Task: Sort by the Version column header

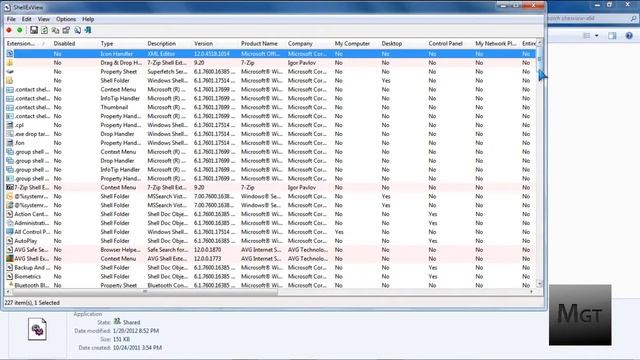Action: 215,43
